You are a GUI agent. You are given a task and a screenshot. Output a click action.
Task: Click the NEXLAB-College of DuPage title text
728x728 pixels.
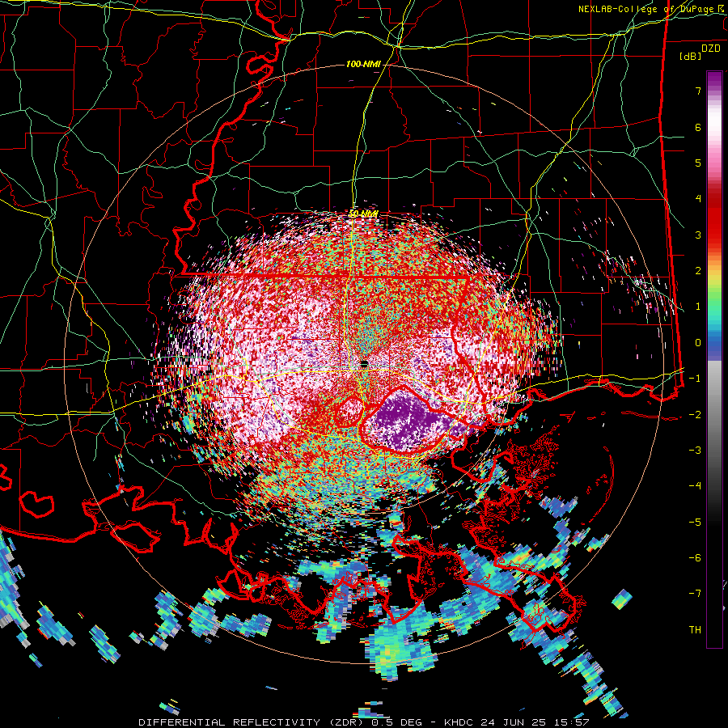point(651,9)
